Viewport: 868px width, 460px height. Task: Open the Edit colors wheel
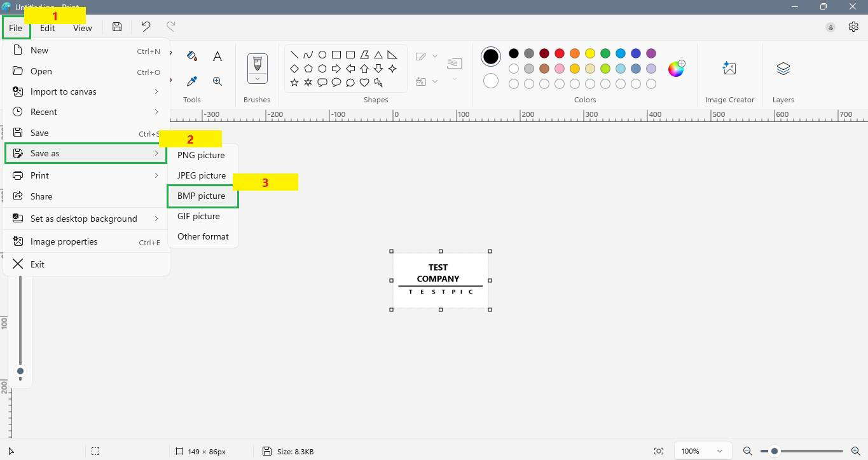(676, 69)
